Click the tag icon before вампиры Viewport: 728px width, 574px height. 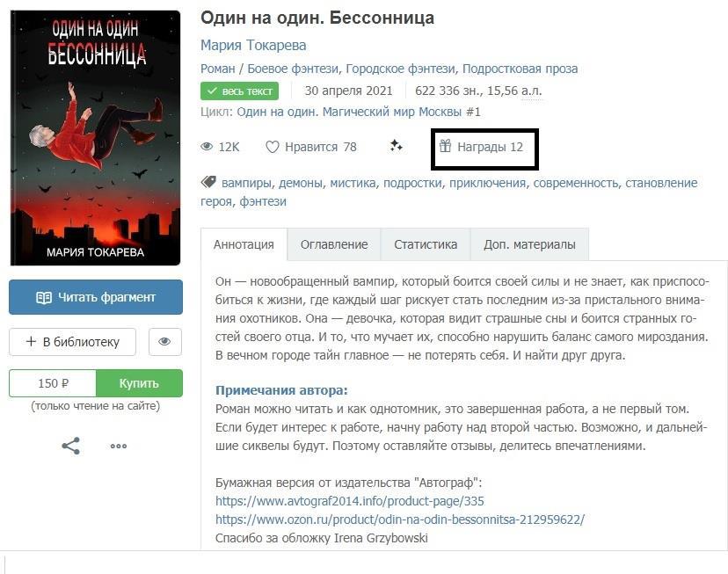[208, 182]
